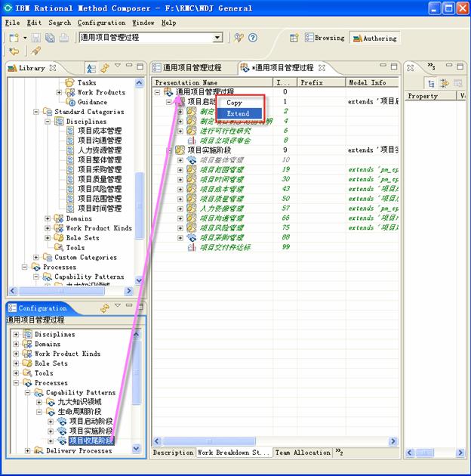The image size is (471, 476).
Task: Open the Configuration menu
Action: pos(101,23)
